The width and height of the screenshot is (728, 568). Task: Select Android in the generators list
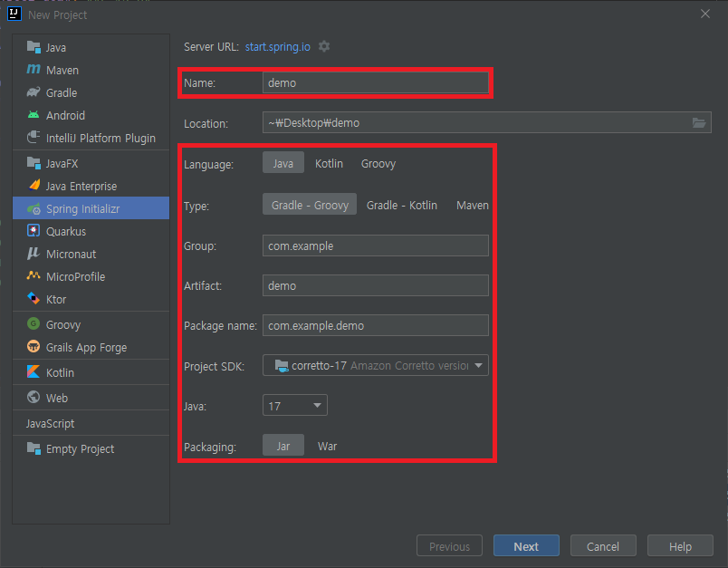click(x=91, y=115)
